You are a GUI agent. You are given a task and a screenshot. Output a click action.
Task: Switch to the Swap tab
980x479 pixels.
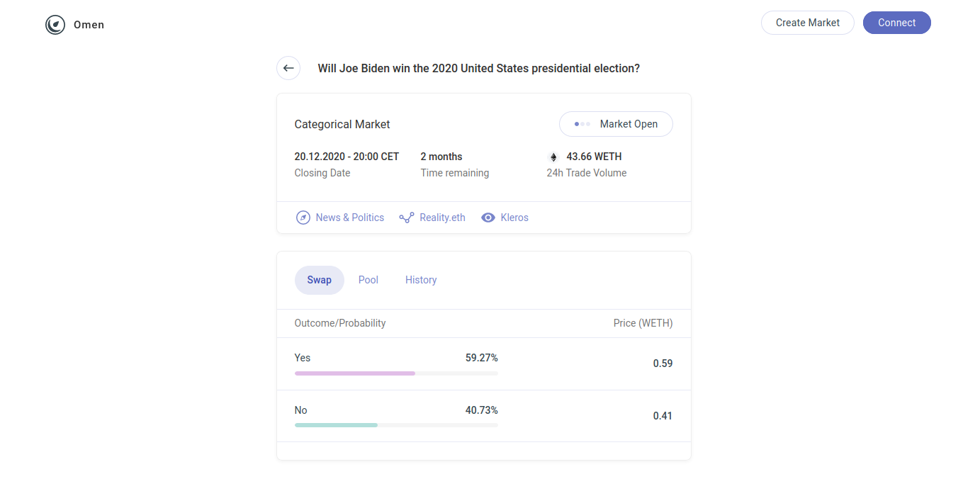[319, 280]
